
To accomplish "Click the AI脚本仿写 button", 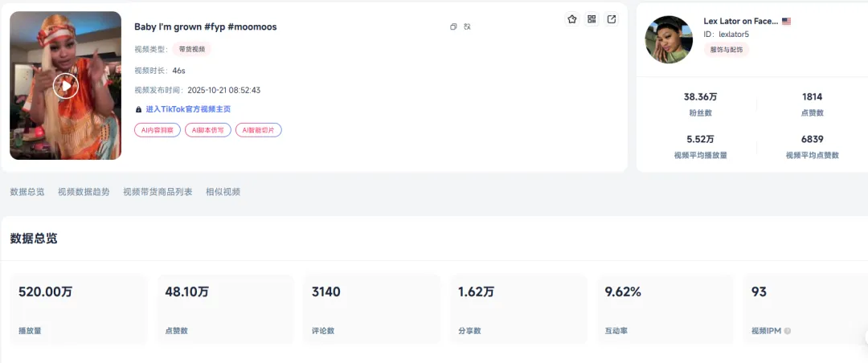I will (x=208, y=130).
